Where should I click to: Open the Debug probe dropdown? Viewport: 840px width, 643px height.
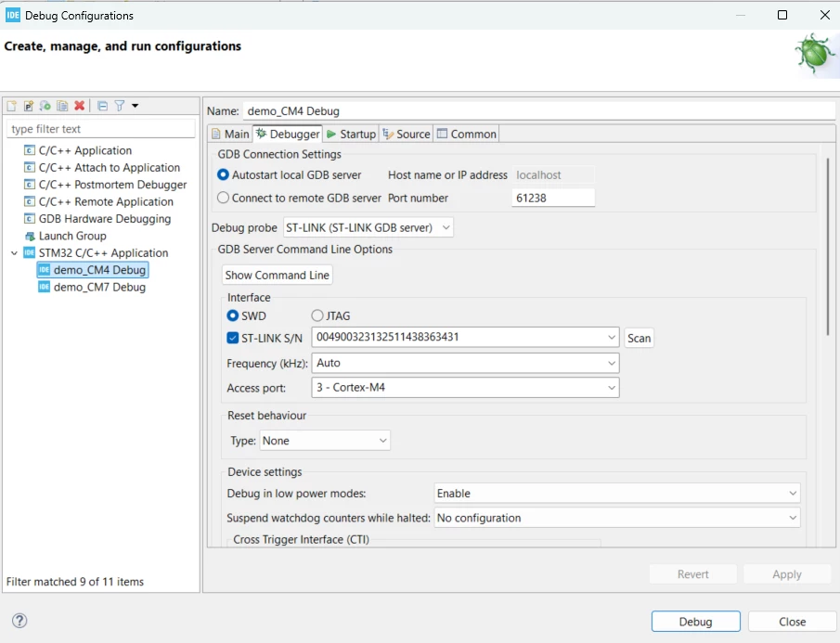[368, 227]
